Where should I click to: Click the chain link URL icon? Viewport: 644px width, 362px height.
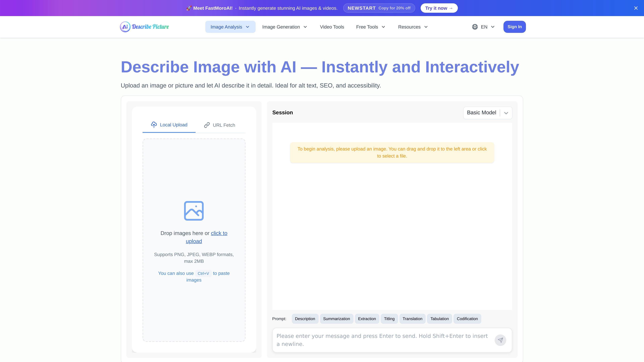point(207,125)
